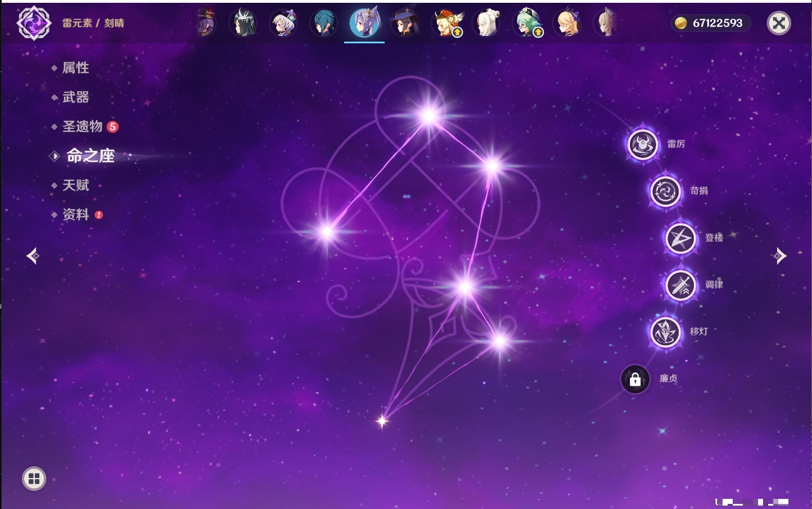The width and height of the screenshot is (812, 509).
Task: Select the Qiqi character portrait
Action: click(283, 23)
